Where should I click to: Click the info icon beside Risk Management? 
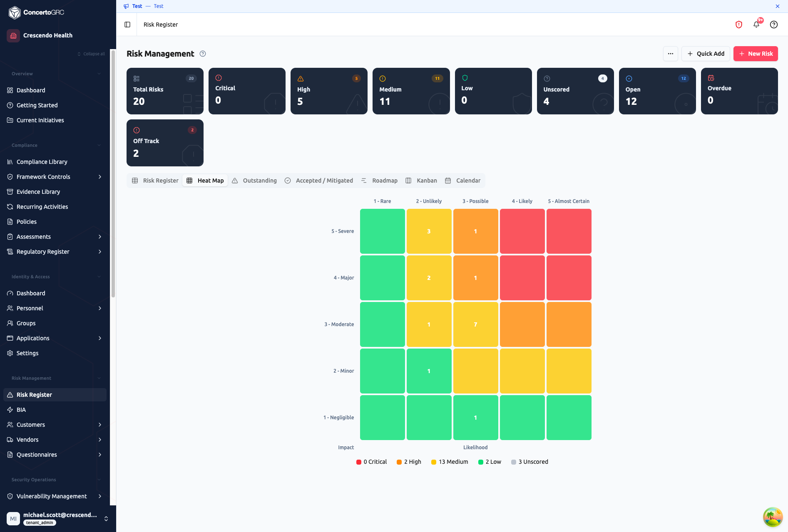(203, 54)
